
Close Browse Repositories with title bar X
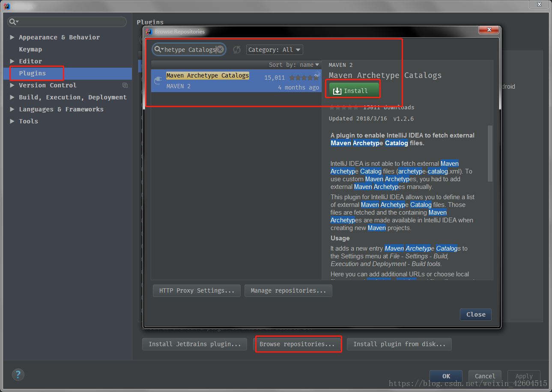coord(488,30)
